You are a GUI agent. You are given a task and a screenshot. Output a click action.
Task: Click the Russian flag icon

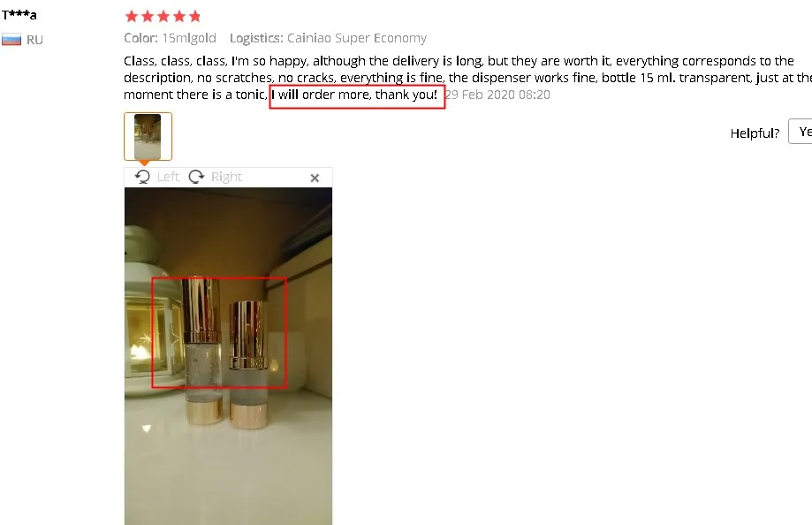tap(11, 40)
